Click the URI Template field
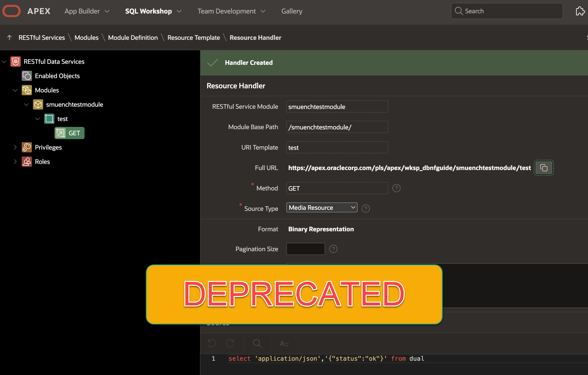The width and height of the screenshot is (588, 375). tap(337, 147)
